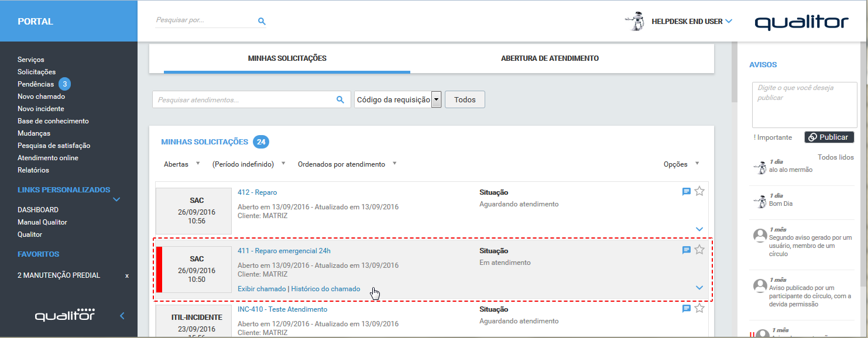Open the Exibir chamado link on ticket 411

(x=261, y=288)
